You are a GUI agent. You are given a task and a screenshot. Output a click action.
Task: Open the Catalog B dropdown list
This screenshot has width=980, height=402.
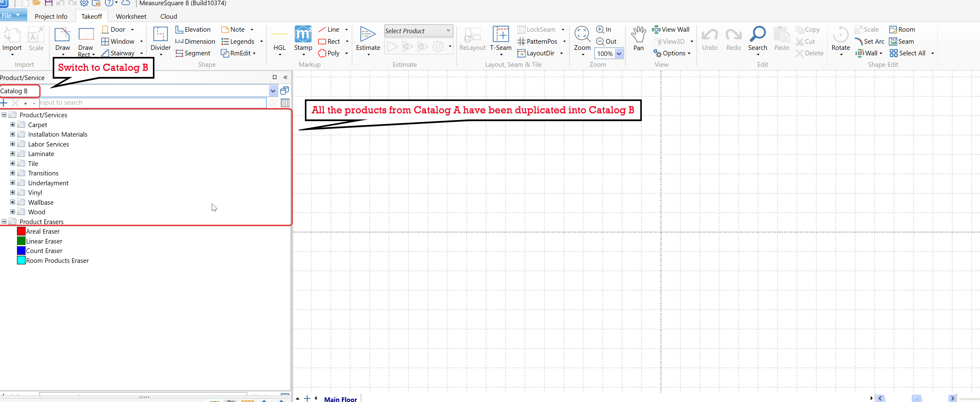click(273, 91)
